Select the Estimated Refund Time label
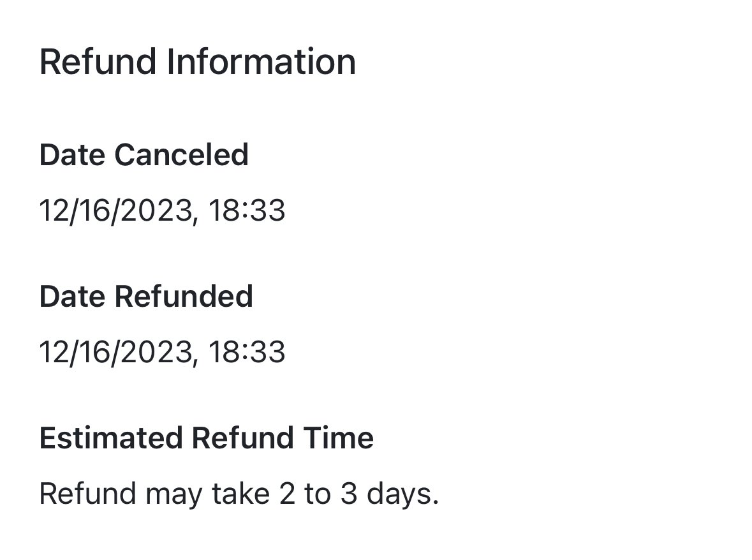752x560 pixels. point(206,438)
